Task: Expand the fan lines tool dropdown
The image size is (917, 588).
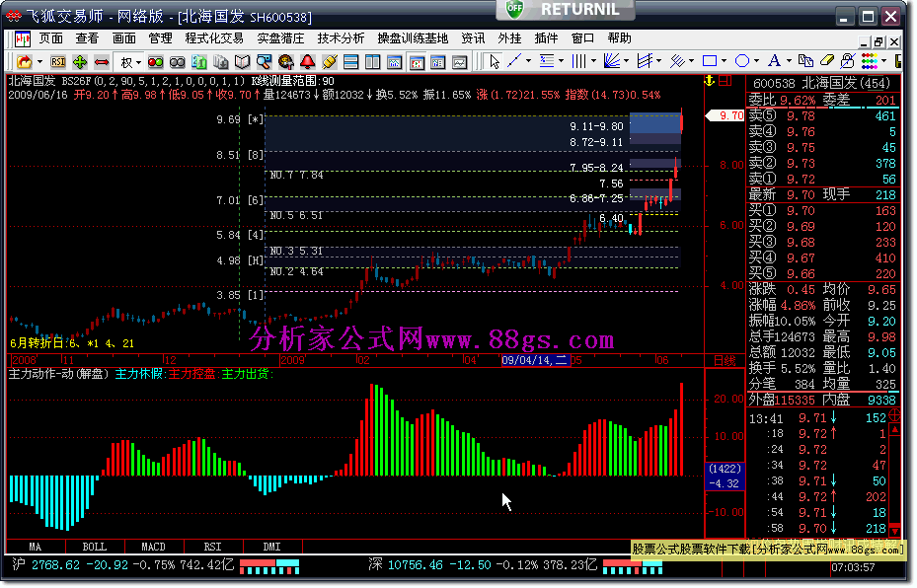Action: [x=626, y=61]
